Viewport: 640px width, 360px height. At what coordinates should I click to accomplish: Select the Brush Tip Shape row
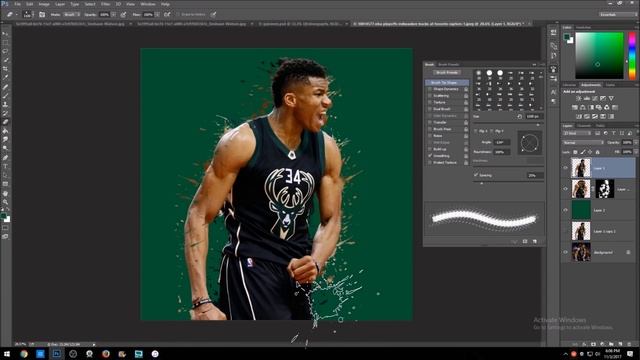click(x=447, y=82)
